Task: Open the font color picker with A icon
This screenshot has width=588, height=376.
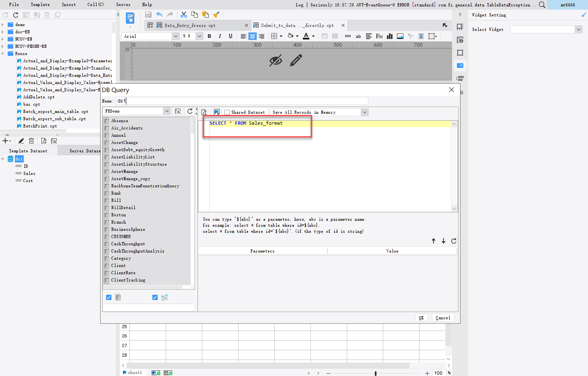Action: tap(306, 36)
